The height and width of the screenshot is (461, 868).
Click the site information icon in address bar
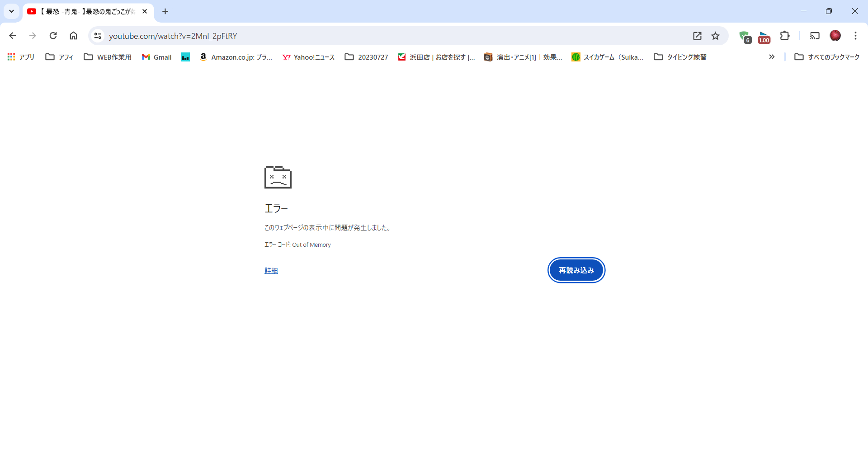(98, 36)
